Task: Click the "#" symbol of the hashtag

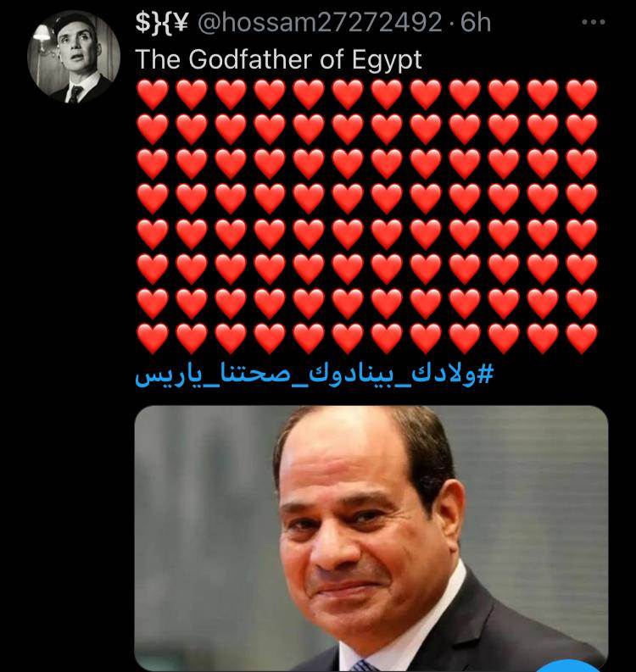Action: [484, 375]
